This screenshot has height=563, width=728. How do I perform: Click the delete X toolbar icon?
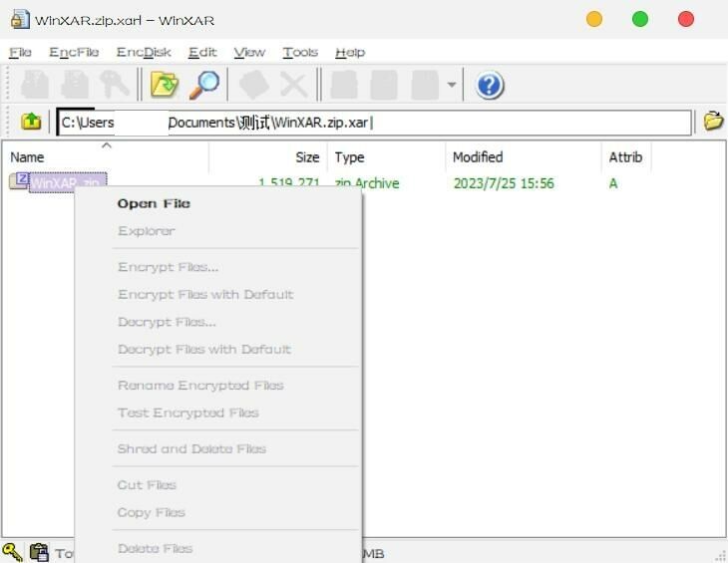click(293, 85)
